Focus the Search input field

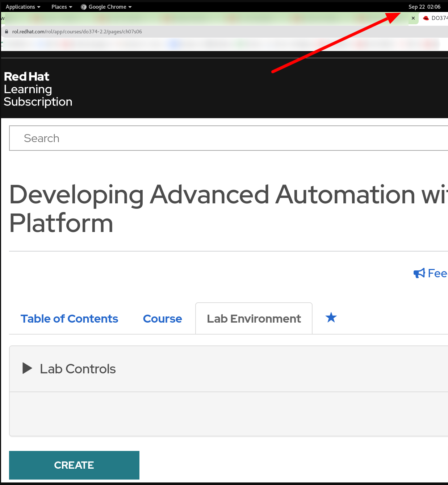click(228, 138)
